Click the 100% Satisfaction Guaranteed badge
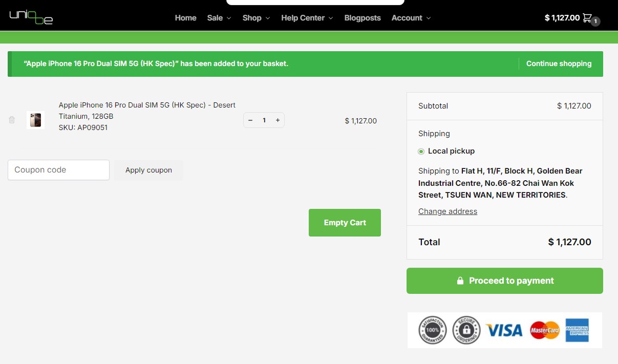The height and width of the screenshot is (364, 618). (x=433, y=330)
